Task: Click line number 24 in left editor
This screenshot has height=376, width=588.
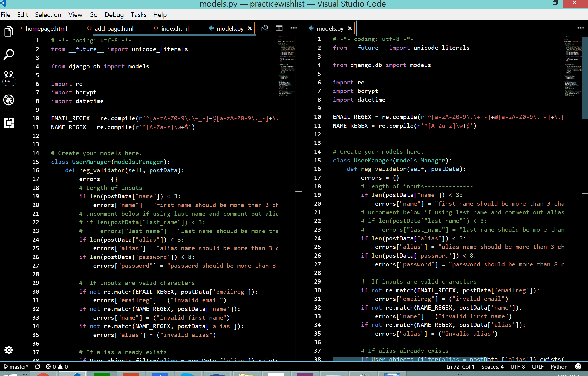Action: [36, 240]
